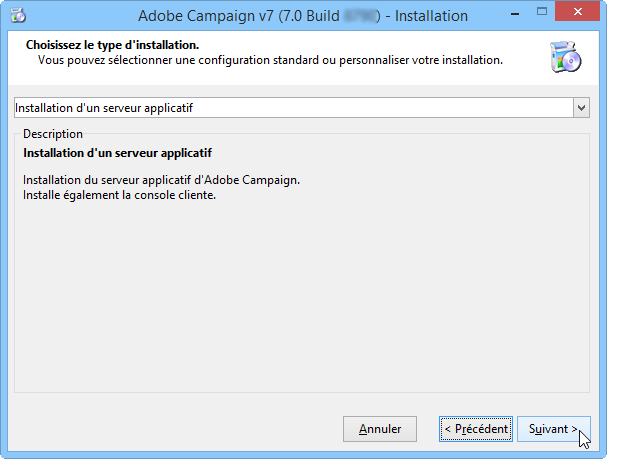Click the empty area of the Description box
Screen dimensions: 622x469
click(x=301, y=298)
